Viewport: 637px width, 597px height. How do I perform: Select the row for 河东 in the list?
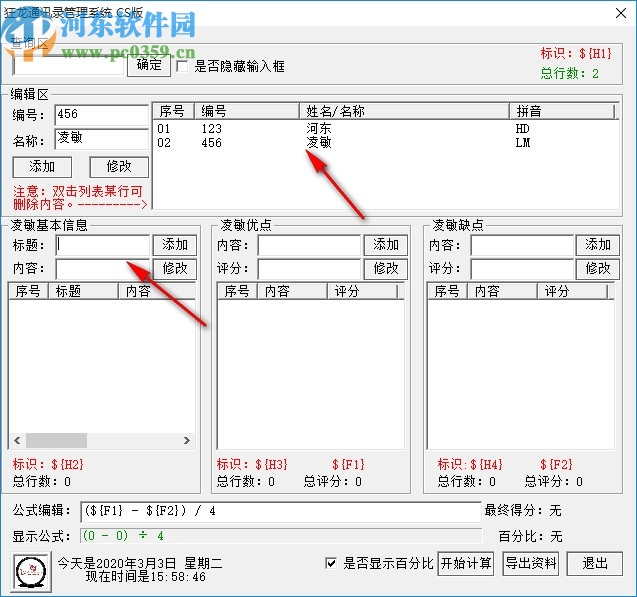tap(385, 129)
